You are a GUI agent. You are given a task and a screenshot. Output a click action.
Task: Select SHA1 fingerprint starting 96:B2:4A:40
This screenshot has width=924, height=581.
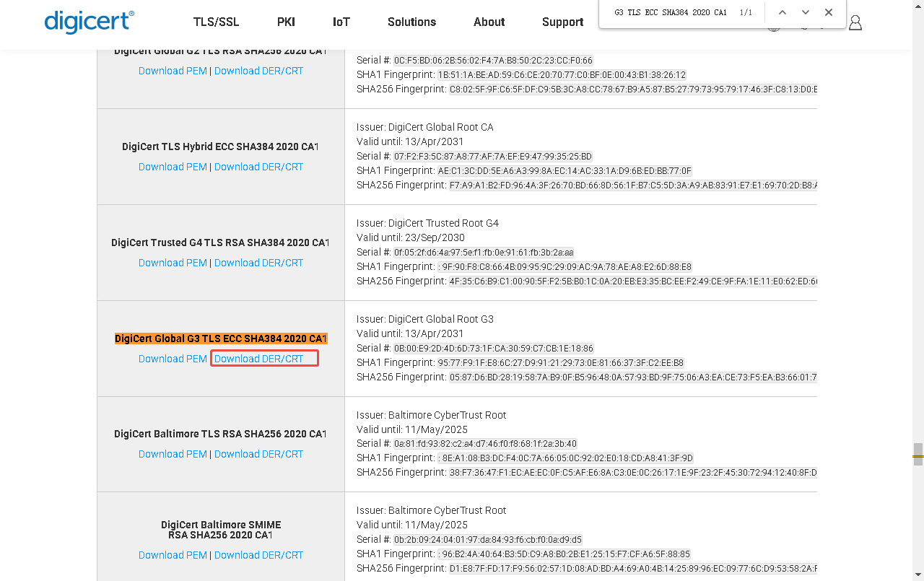click(564, 554)
